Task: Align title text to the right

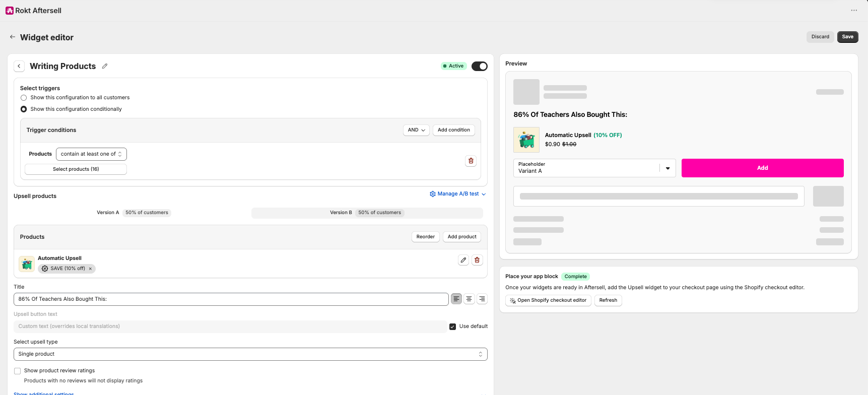Action: coord(482,299)
